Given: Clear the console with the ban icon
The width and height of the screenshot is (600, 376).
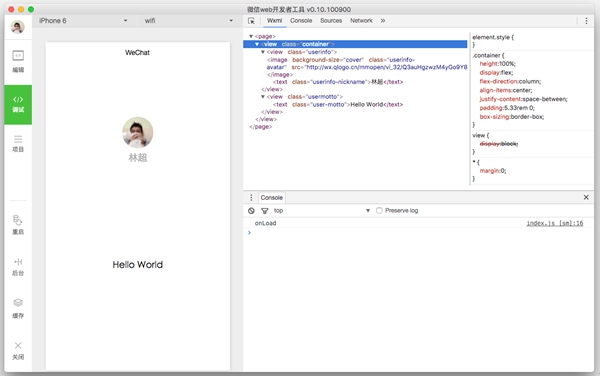Looking at the screenshot, I should [x=251, y=210].
